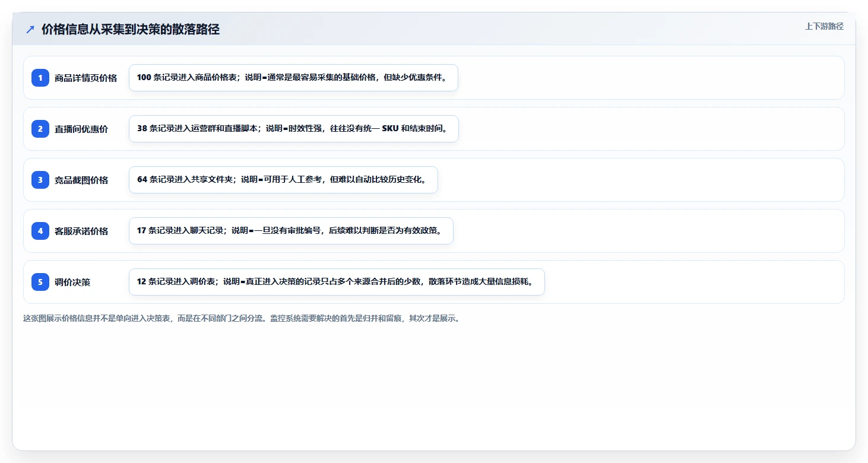This screenshot has height=463, width=868.
Task: Click the step 2 number badge
Action: coord(40,129)
